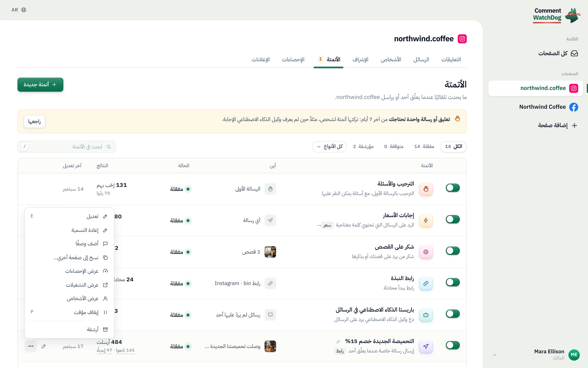Click the lightning icon of إجابات الأسعار

tap(426, 220)
